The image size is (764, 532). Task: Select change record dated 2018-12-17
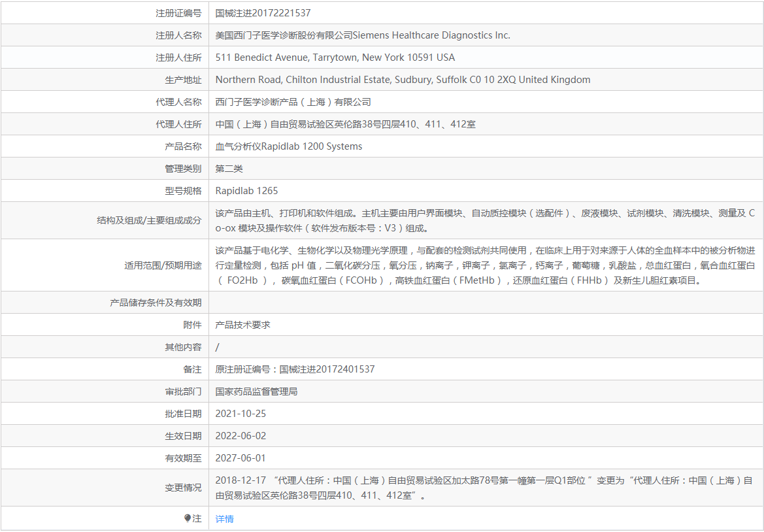click(x=486, y=488)
